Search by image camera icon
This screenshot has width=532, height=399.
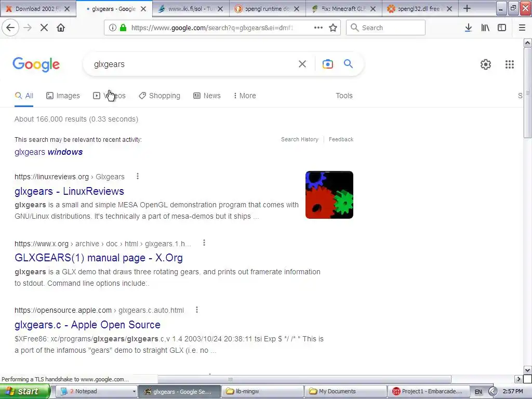click(x=327, y=64)
